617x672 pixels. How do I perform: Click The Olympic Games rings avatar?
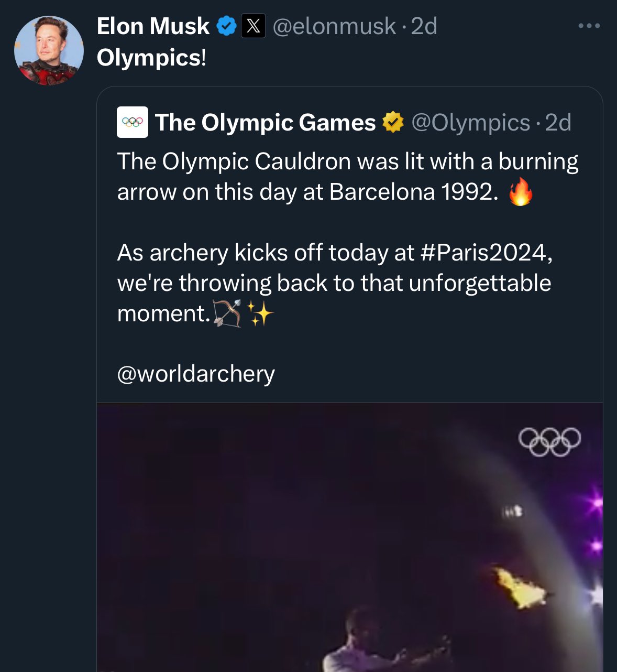tap(133, 122)
